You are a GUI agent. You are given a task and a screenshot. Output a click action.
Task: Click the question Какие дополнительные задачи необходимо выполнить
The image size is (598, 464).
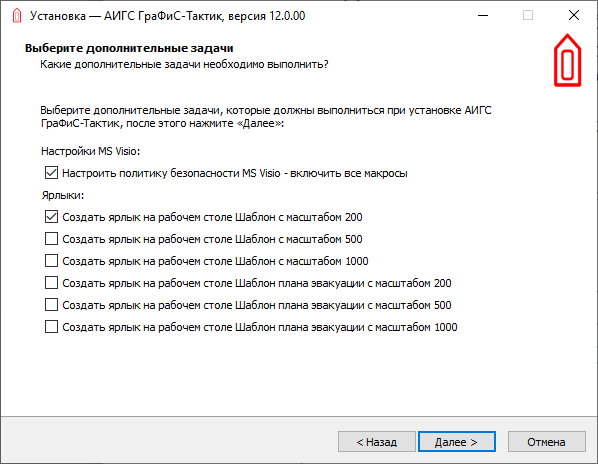(x=184, y=64)
